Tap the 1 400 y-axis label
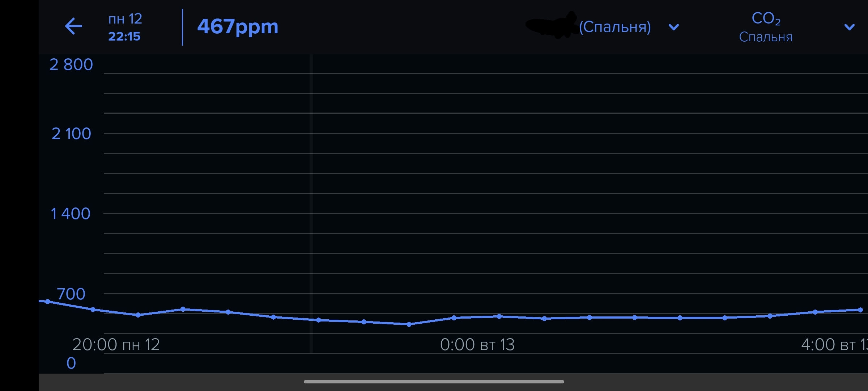 point(71,214)
